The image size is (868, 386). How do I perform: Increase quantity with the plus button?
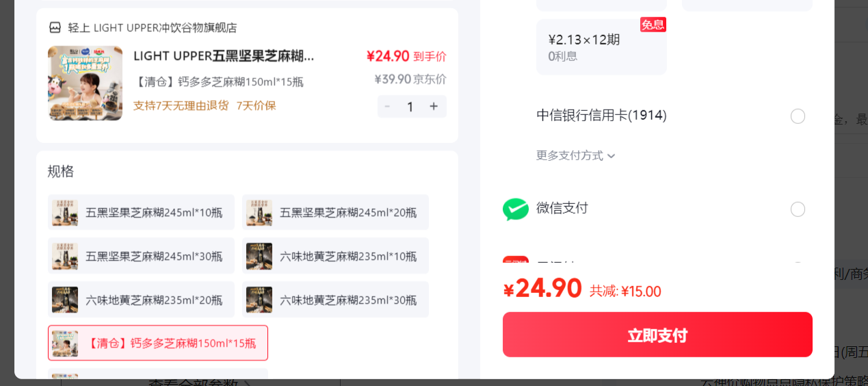pyautogui.click(x=434, y=107)
